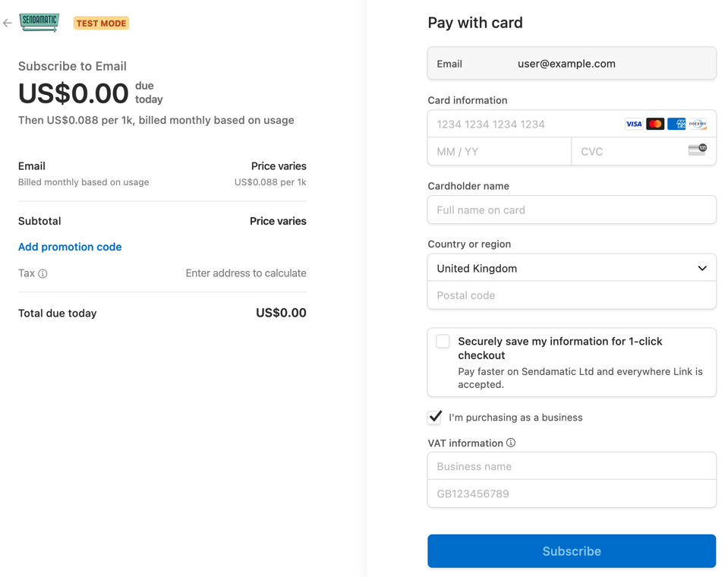The width and height of the screenshot is (728, 577).
Task: Click the back arrow near the logo
Action: coord(8,23)
